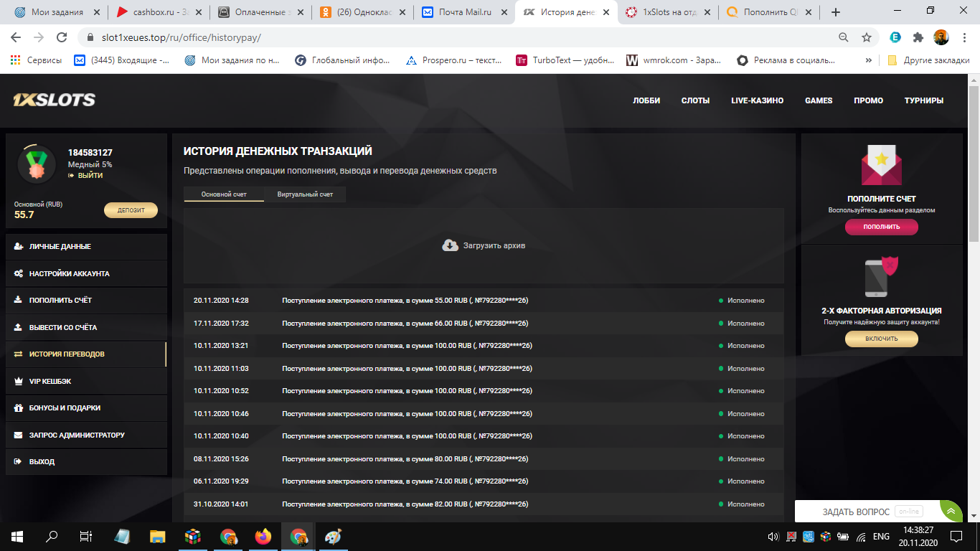Open GAMES in the top navigation
This screenshot has width=980, height=551.
coord(819,100)
